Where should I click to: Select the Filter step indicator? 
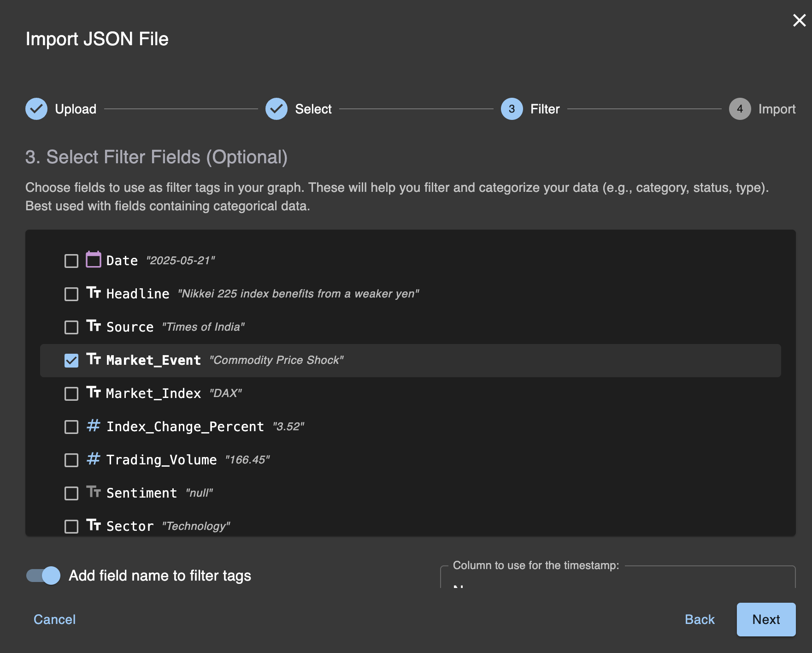click(511, 109)
